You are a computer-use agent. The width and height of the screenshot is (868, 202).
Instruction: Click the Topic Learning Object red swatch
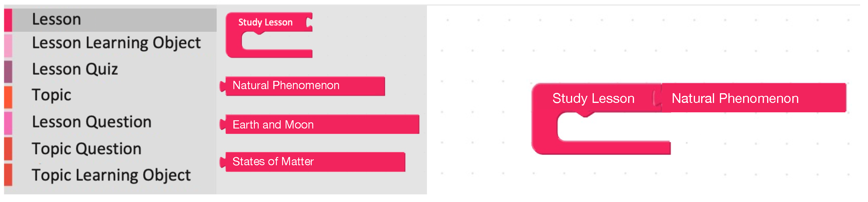click(8, 175)
